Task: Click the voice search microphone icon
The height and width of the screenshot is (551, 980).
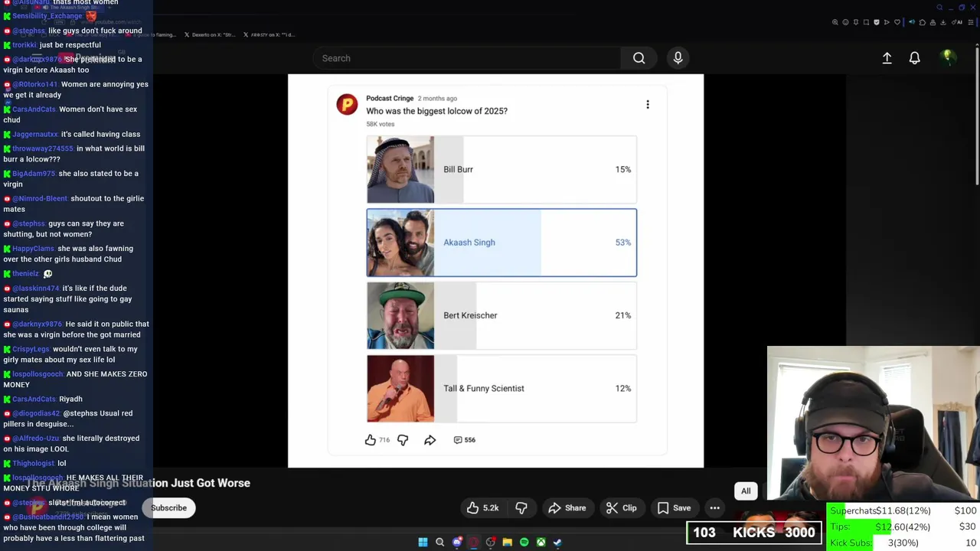Action: click(678, 58)
